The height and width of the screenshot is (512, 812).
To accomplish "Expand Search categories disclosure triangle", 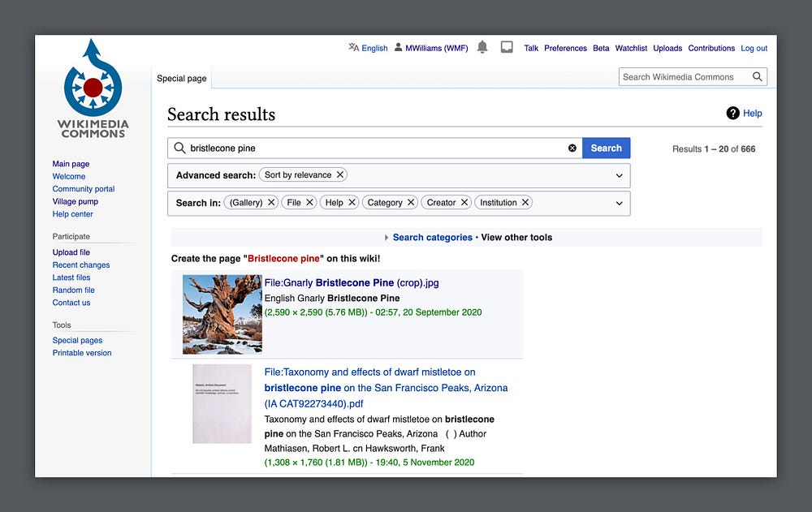I will click(387, 238).
